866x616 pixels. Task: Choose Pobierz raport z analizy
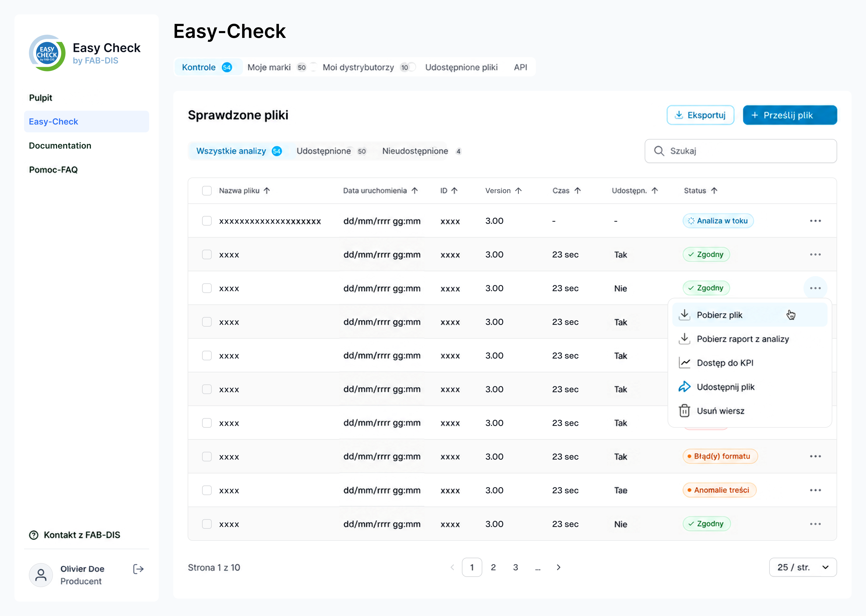tap(750, 339)
